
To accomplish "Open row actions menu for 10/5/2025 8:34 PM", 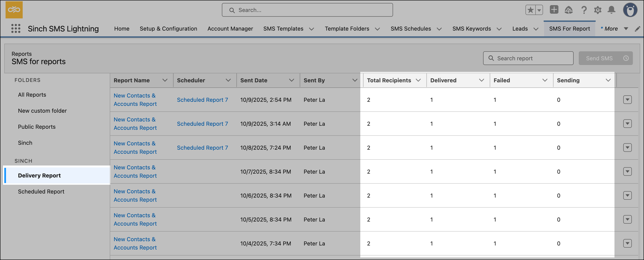I will [x=627, y=220].
